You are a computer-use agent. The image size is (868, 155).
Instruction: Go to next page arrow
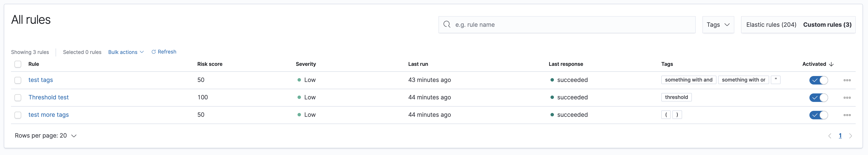click(850, 136)
